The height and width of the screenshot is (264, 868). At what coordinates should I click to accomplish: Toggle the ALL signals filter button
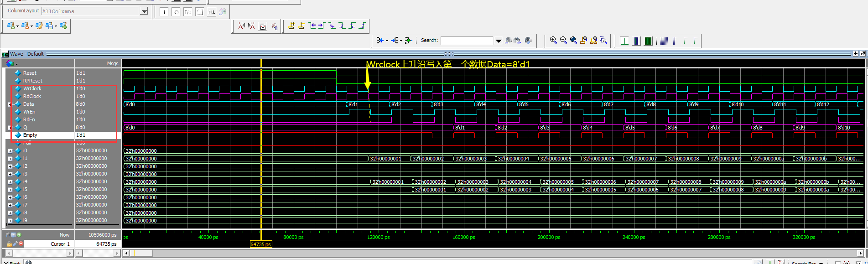point(211,12)
